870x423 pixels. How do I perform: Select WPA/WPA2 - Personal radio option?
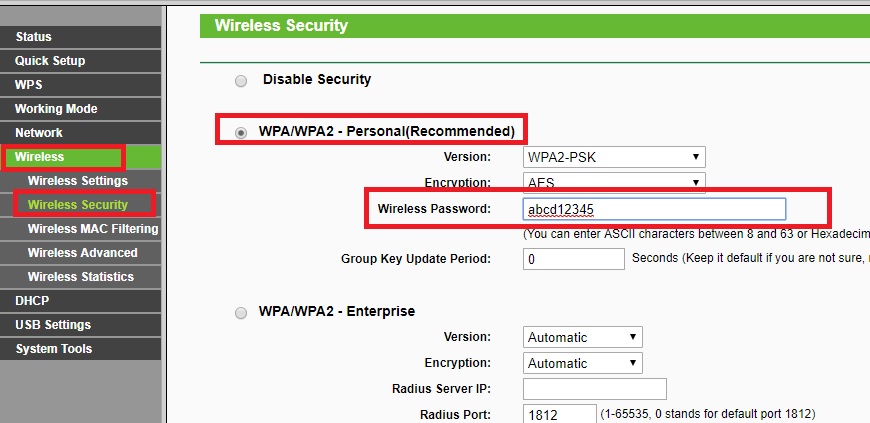pyautogui.click(x=240, y=132)
